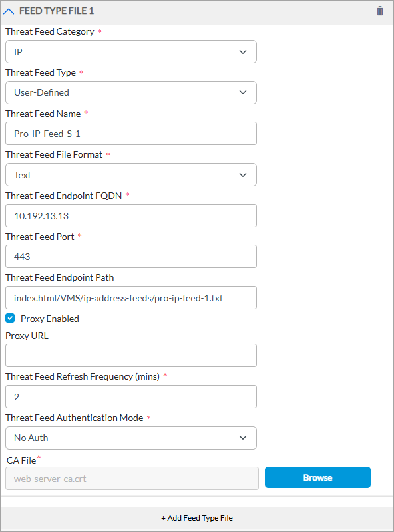This screenshot has height=532, width=394.
Task: Select the Threat Feed Endpoint Path field
Action: [x=130, y=297]
